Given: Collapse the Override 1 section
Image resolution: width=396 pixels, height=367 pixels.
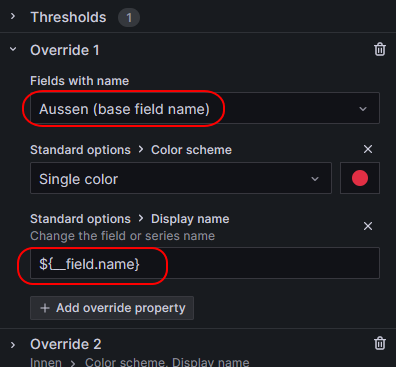Looking at the screenshot, I should click(13, 49).
